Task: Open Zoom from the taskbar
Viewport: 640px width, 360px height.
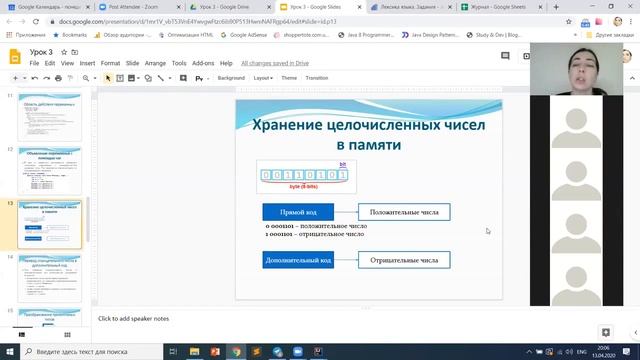Action: point(298,351)
